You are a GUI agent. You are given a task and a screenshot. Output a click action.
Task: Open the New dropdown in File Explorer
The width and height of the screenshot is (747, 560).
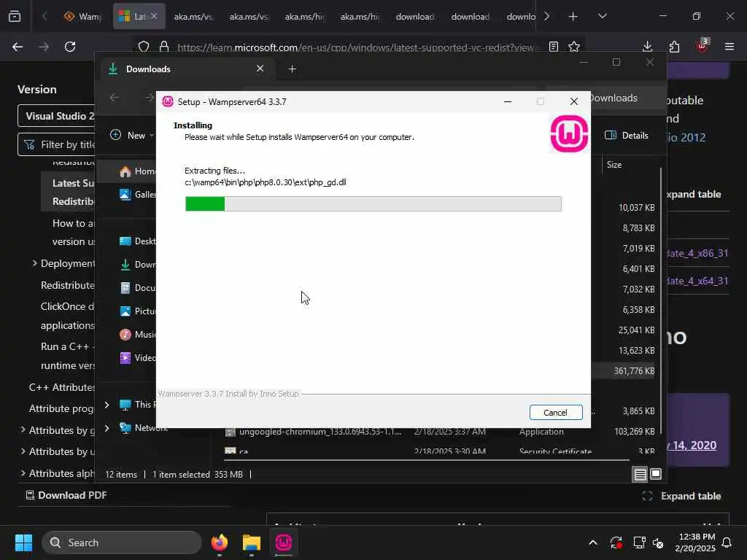132,135
